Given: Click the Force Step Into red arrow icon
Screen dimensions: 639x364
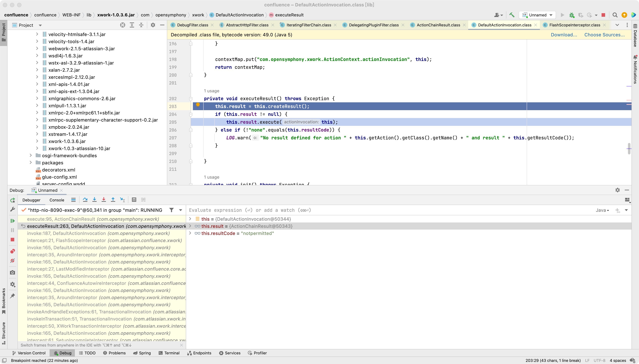Looking at the screenshot, I should coord(104,200).
